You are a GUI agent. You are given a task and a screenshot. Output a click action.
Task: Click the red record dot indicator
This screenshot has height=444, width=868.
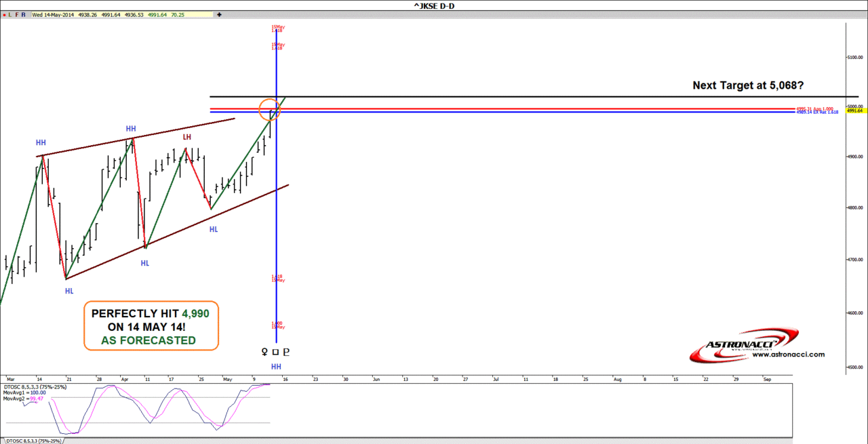(x=4, y=14)
